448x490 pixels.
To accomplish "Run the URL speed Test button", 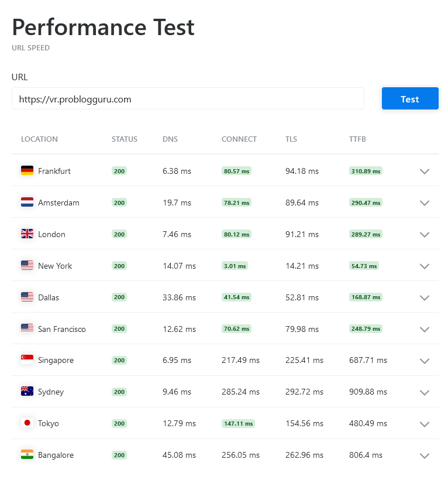I will pyautogui.click(x=410, y=99).
